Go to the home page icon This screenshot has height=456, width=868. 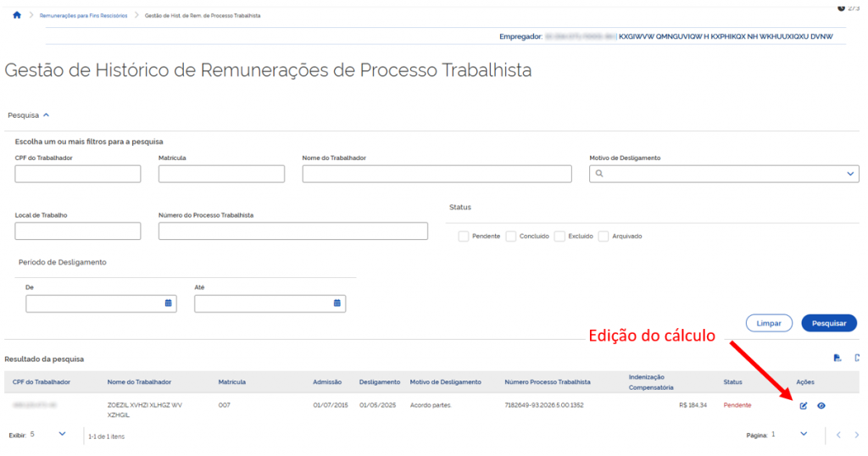click(x=17, y=15)
